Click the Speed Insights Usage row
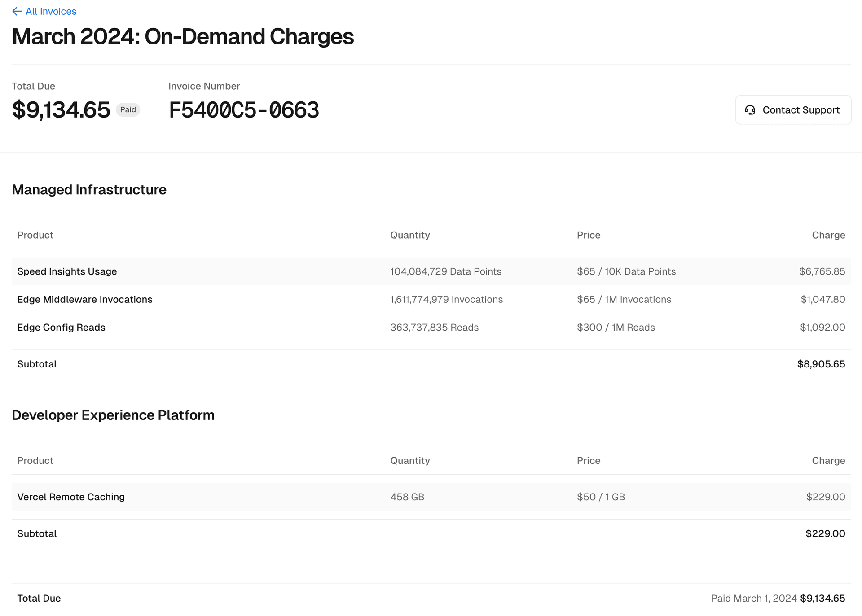This screenshot has height=616, width=862. (x=67, y=271)
